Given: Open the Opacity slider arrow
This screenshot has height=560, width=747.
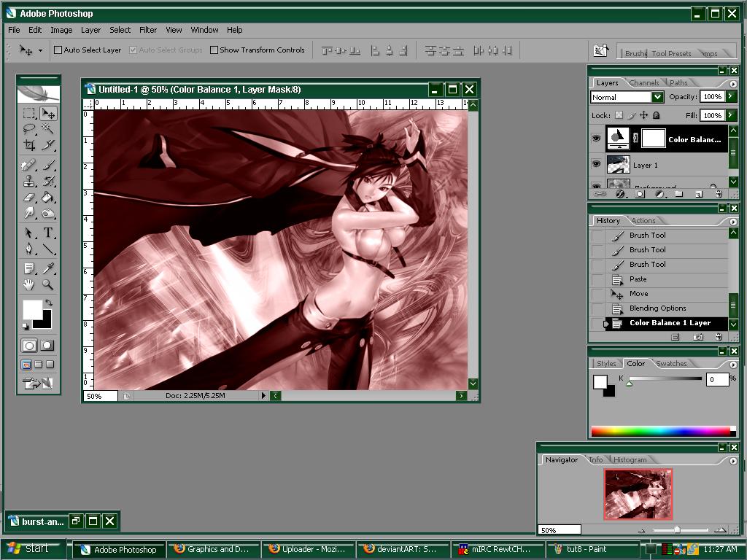Looking at the screenshot, I should pos(730,97).
